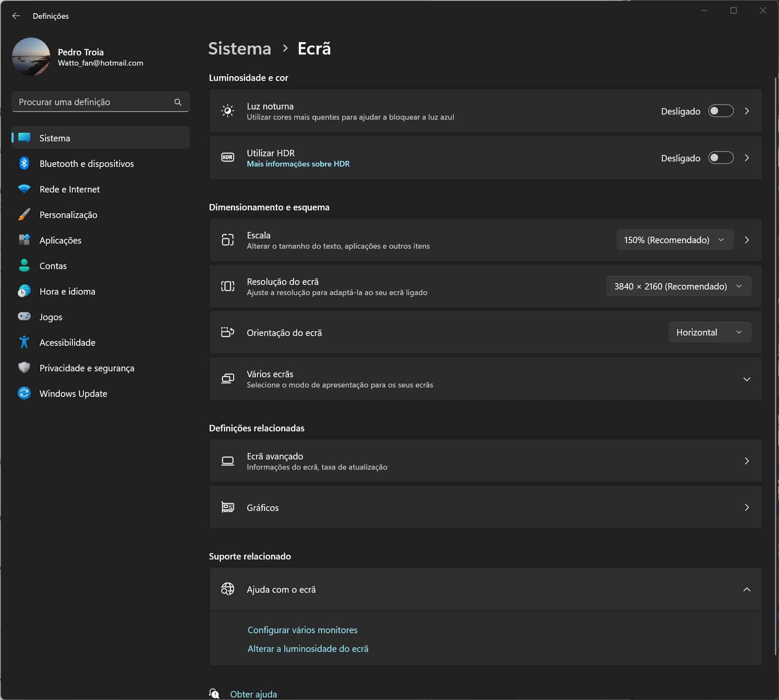Select Hora e idioma in sidebar
This screenshot has width=779, height=700.
click(x=67, y=291)
